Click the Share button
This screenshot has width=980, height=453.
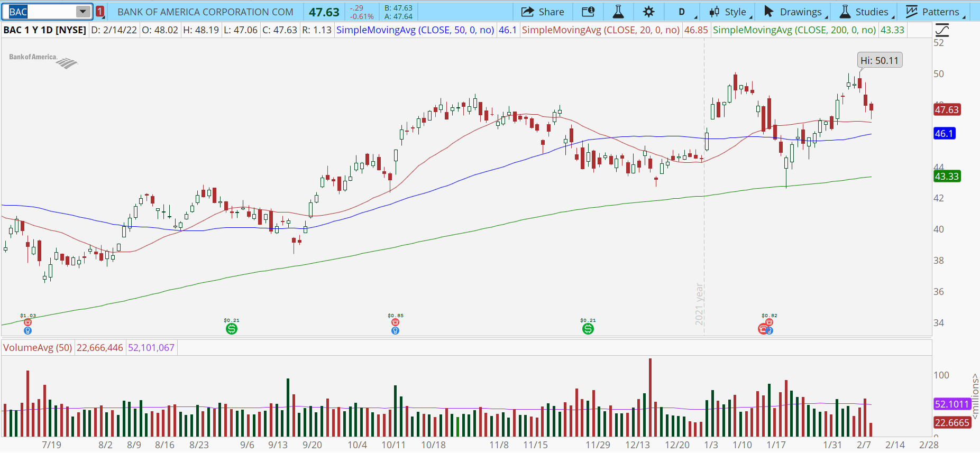(543, 12)
